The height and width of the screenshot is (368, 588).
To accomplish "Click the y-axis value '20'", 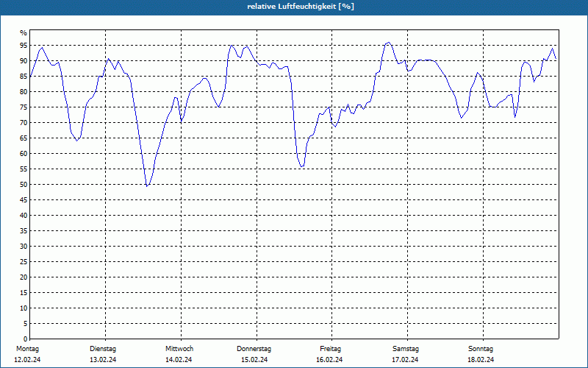I will click(24, 277).
